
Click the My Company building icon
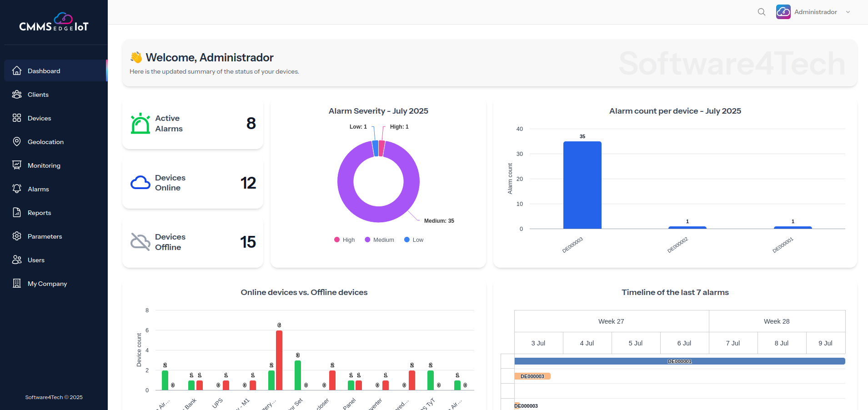click(x=17, y=284)
